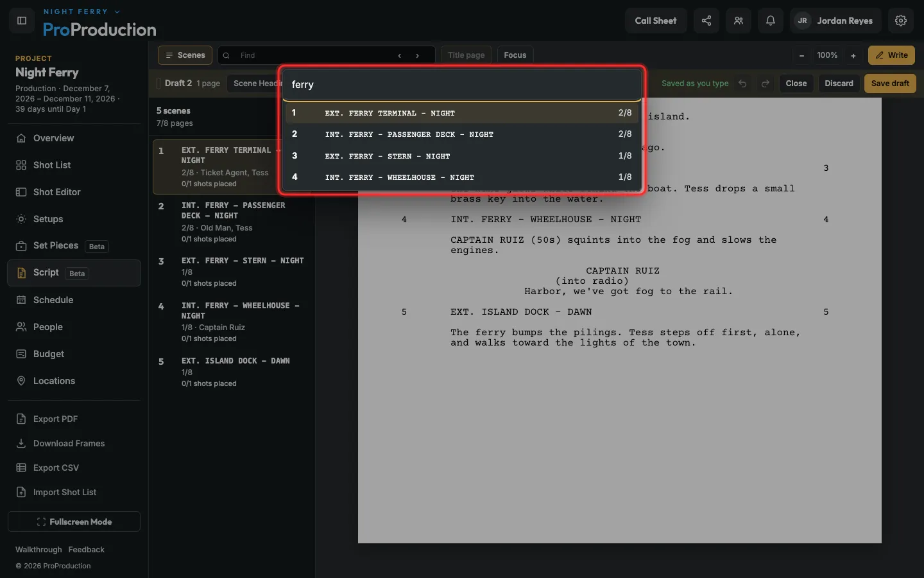Click the Save draft button
The height and width of the screenshot is (578, 924).
coord(890,83)
